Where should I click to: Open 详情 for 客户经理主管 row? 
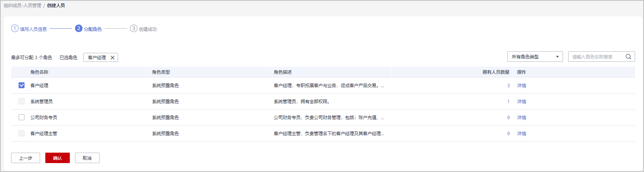pyautogui.click(x=521, y=134)
